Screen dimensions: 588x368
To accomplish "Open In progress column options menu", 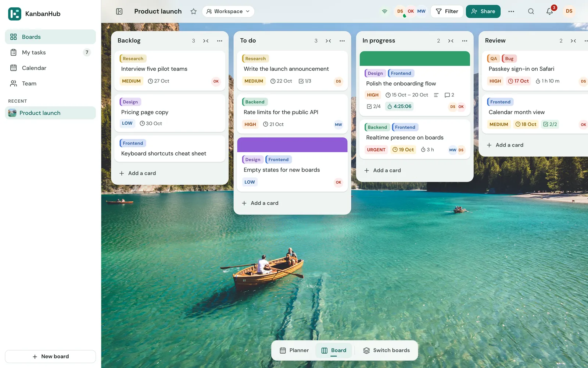I will (465, 41).
